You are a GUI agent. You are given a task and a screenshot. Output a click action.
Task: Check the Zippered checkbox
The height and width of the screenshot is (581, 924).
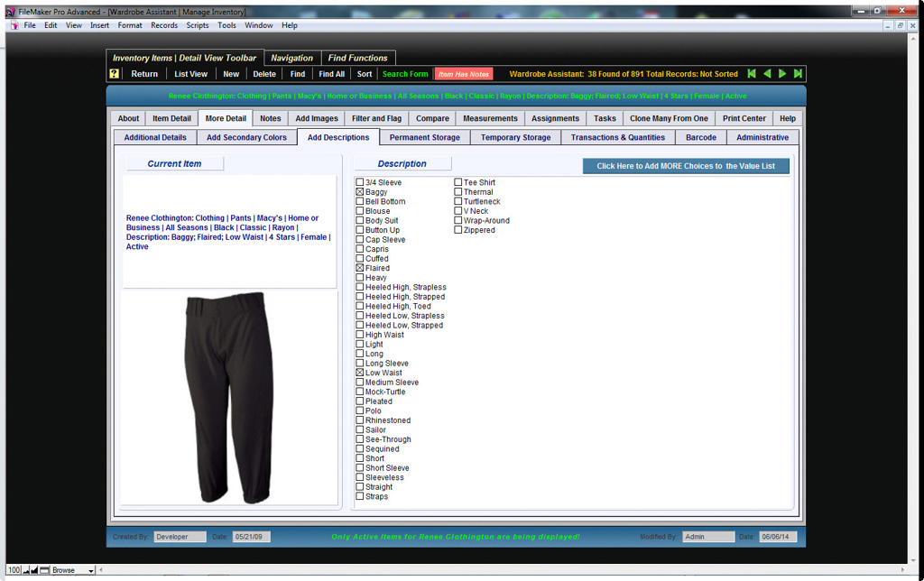(457, 230)
